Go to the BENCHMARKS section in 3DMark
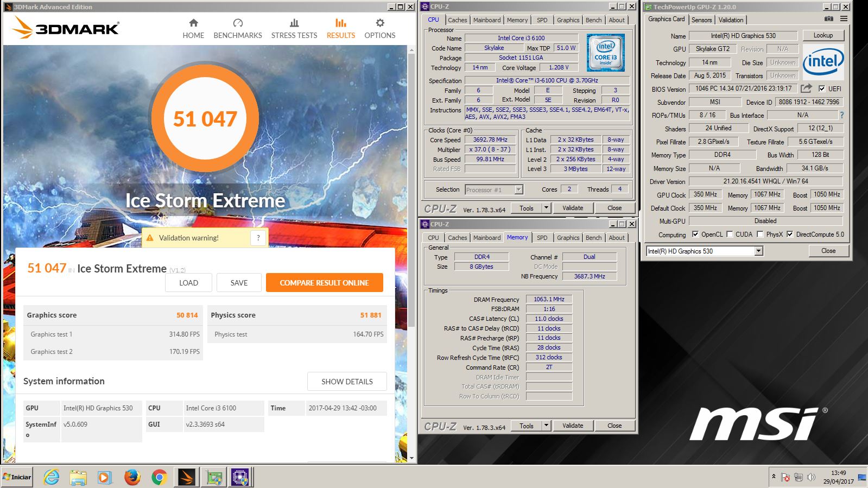 (x=238, y=29)
